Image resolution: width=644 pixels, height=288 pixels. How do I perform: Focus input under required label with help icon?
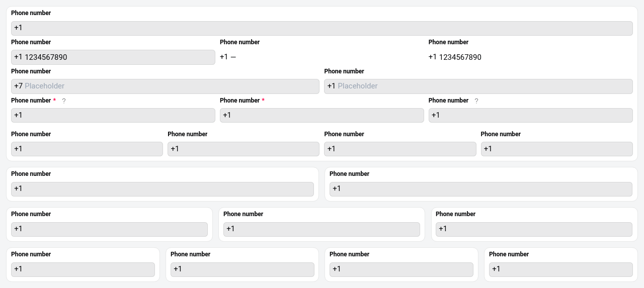pos(113,115)
